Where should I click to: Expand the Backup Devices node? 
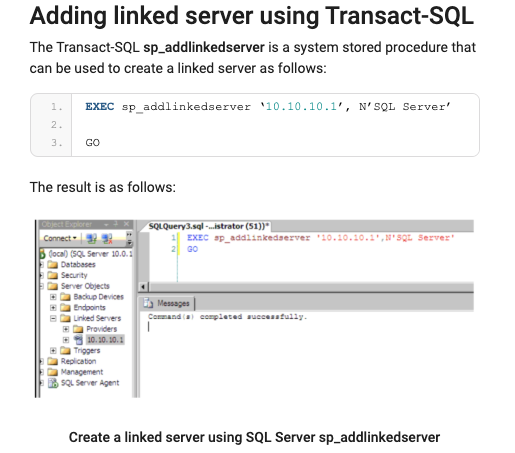[53, 297]
